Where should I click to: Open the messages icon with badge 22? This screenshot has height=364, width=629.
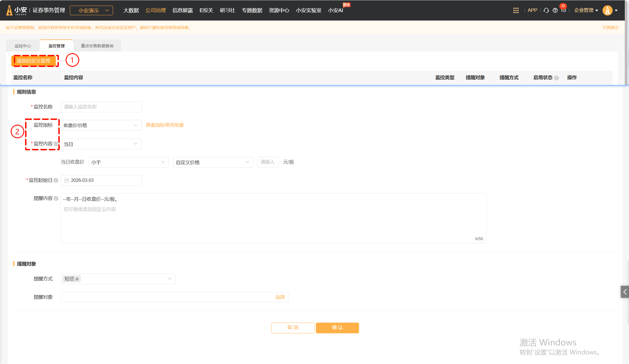[x=563, y=10]
